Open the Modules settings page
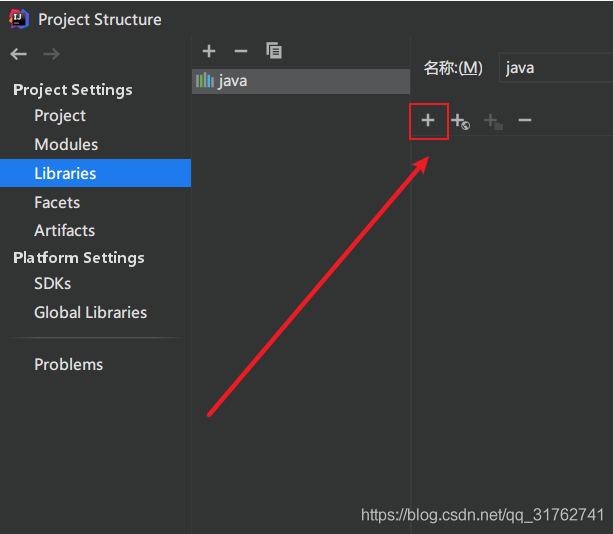 coord(66,145)
